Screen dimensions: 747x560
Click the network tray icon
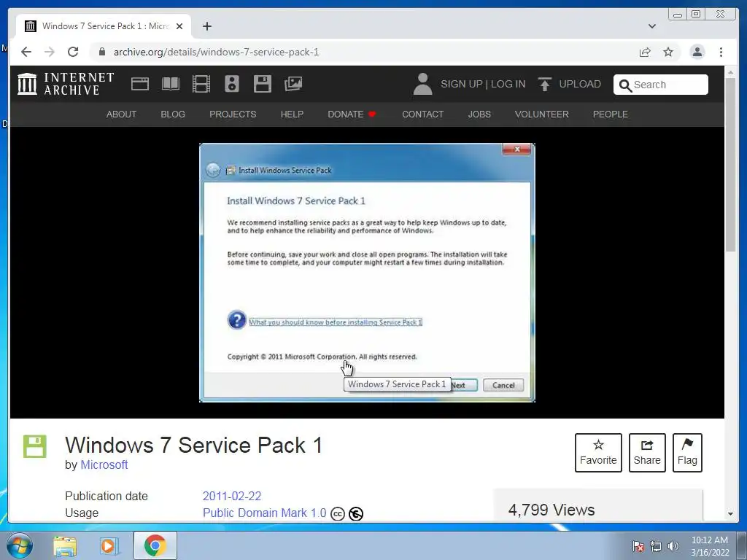656,546
